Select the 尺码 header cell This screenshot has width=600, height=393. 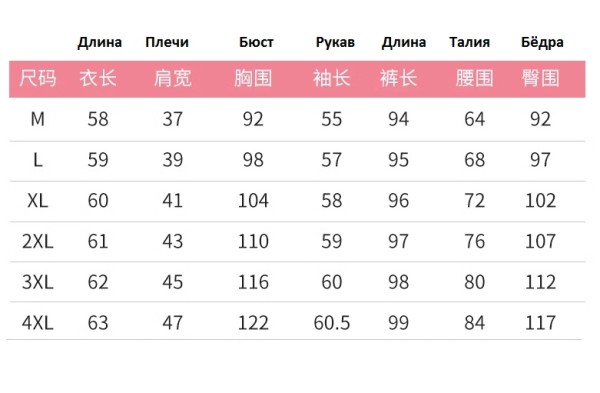tap(38, 78)
